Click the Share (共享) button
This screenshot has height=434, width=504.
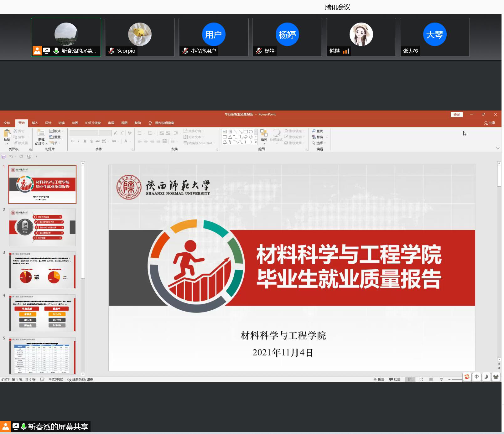click(x=490, y=123)
